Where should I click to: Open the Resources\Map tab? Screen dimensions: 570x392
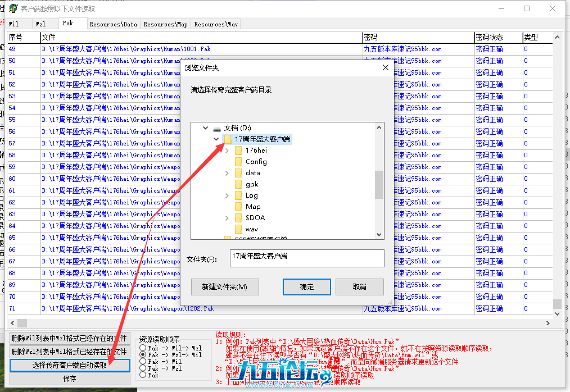[165, 24]
